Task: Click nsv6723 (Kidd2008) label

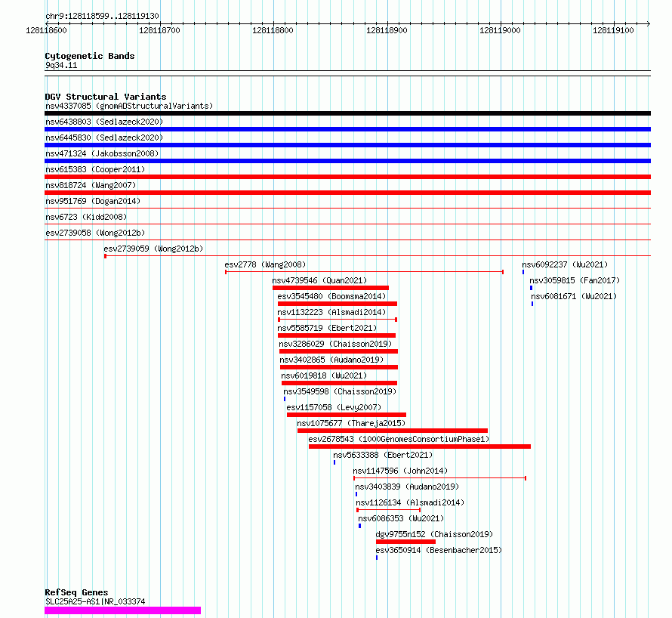Action: (x=86, y=217)
